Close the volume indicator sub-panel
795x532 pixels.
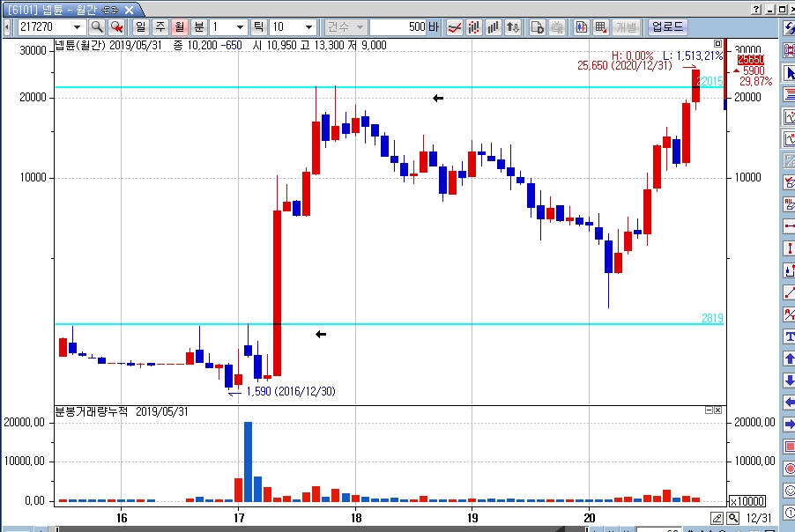717,410
